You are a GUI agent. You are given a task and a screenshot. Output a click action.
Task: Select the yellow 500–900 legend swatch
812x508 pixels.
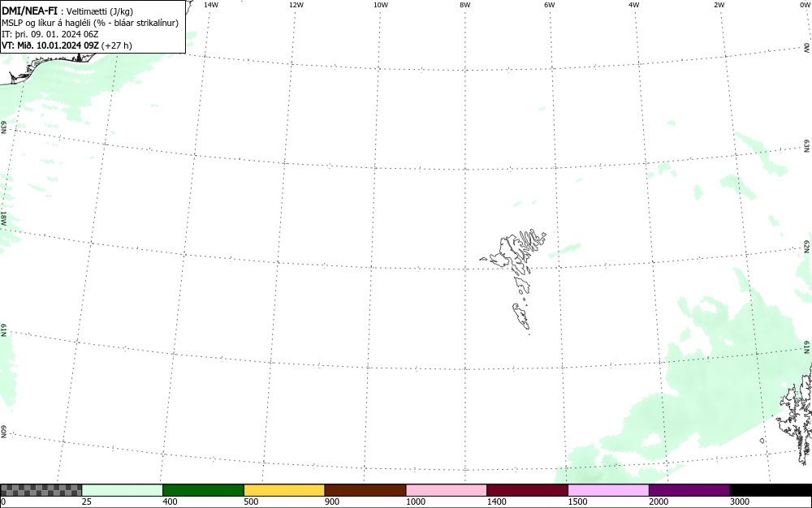[x=284, y=490]
